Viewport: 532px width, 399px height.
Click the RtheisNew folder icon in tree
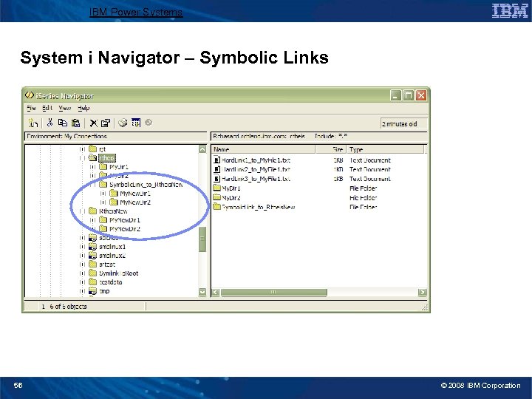pyautogui.click(x=92, y=211)
